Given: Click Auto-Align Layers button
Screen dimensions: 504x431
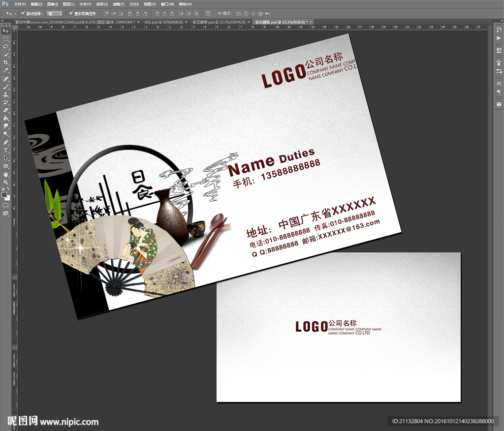Looking at the screenshot, I should 208,13.
